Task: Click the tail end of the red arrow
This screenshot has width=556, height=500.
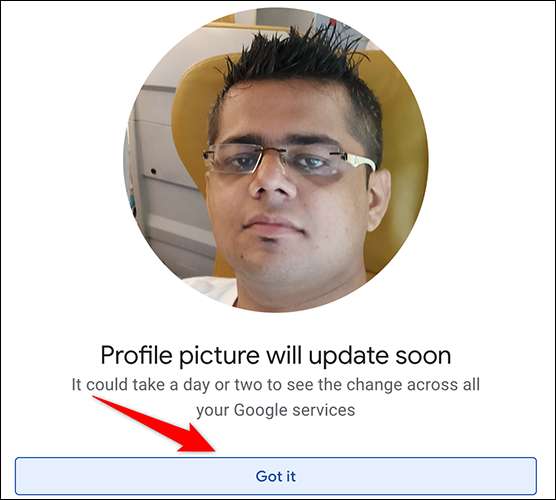Action: point(98,399)
